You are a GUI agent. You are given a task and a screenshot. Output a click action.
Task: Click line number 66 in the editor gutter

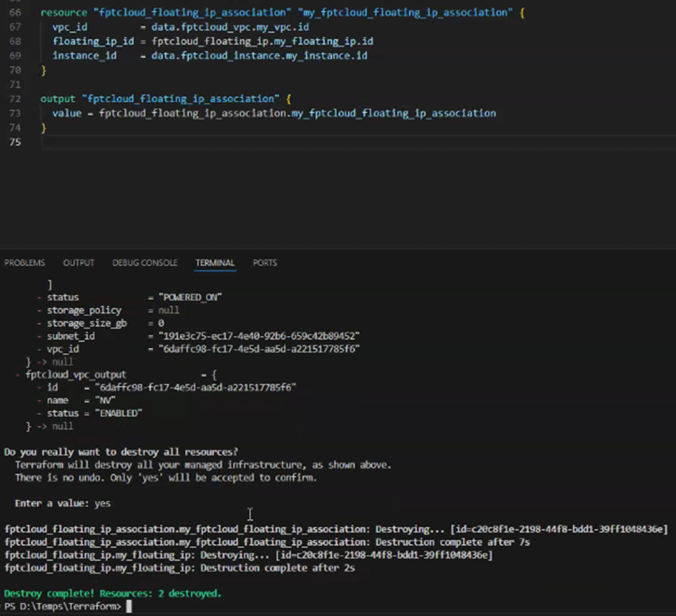click(14, 13)
